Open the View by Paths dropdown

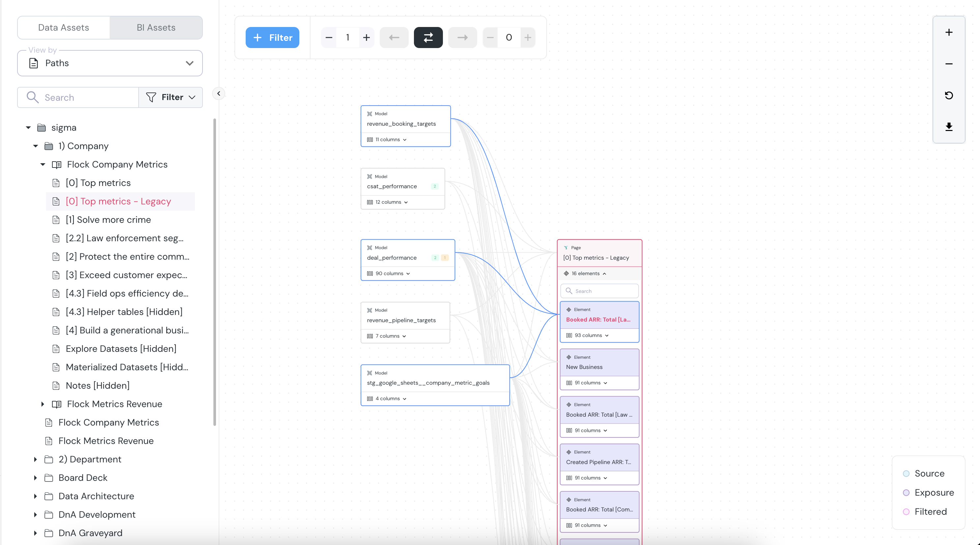pos(110,63)
